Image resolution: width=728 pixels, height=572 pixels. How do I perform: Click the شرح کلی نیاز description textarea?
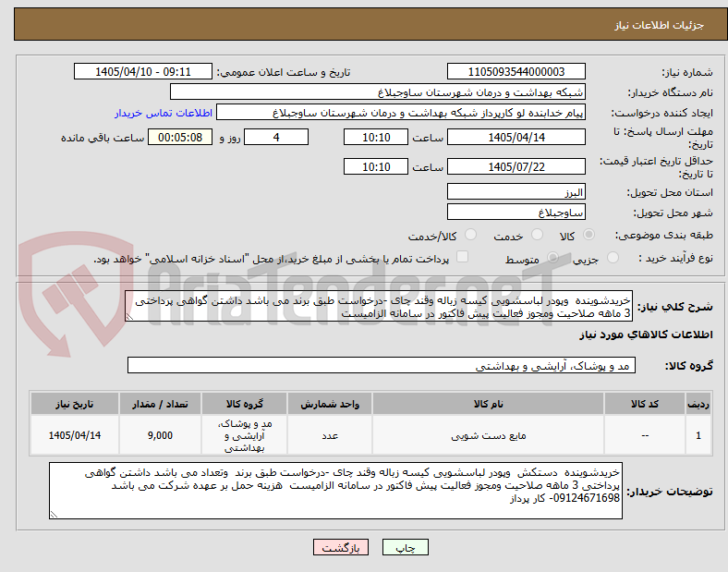379,306
